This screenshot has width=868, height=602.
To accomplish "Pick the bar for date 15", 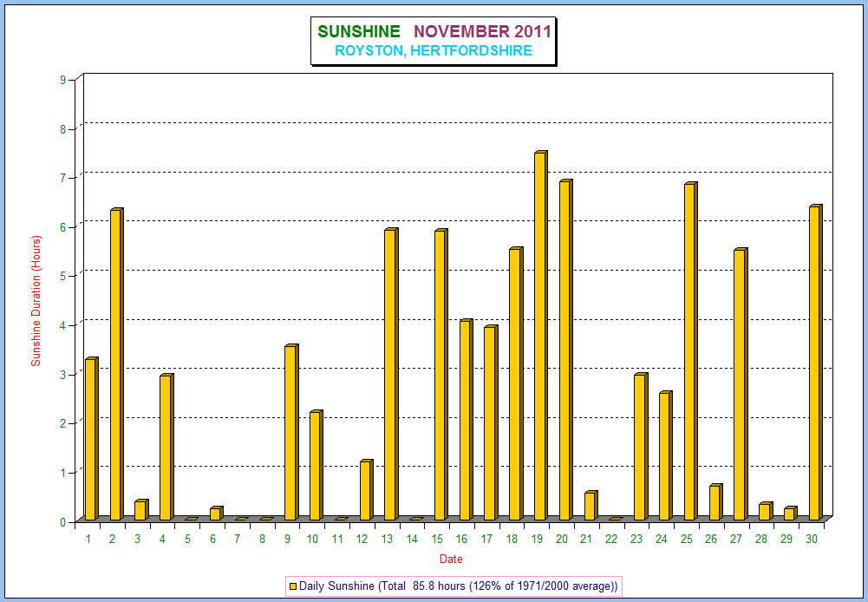I will click(x=441, y=375).
